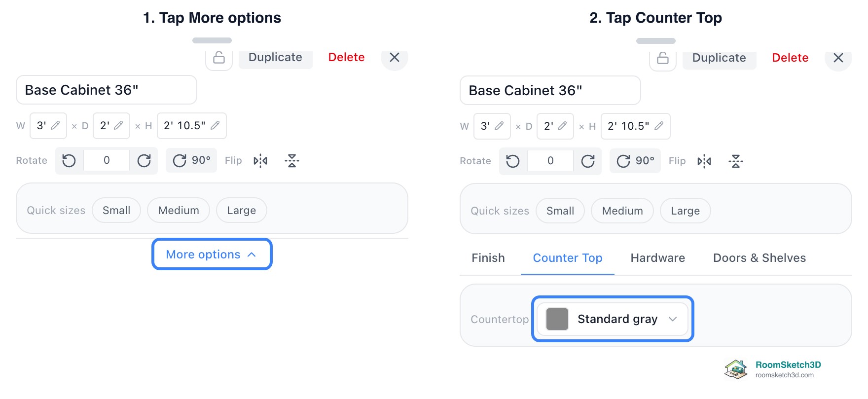The height and width of the screenshot is (399, 868).
Task: Edit width pencil icon in the left panel
Action: [x=55, y=125]
